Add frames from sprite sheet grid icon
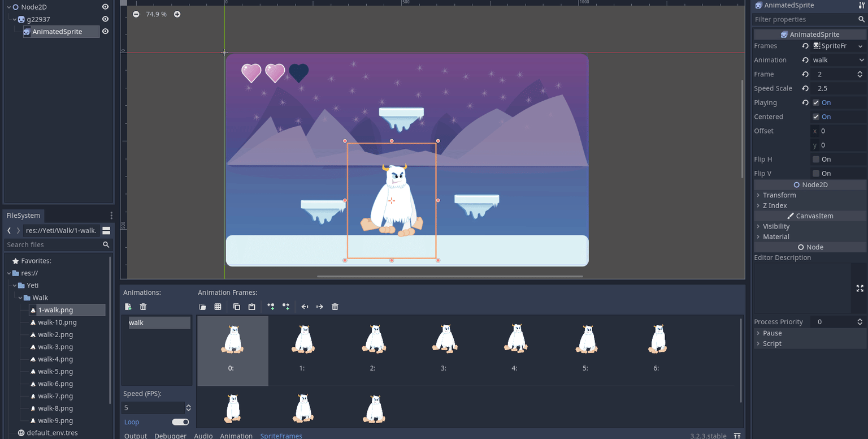This screenshot has width=868, height=439. point(218,307)
